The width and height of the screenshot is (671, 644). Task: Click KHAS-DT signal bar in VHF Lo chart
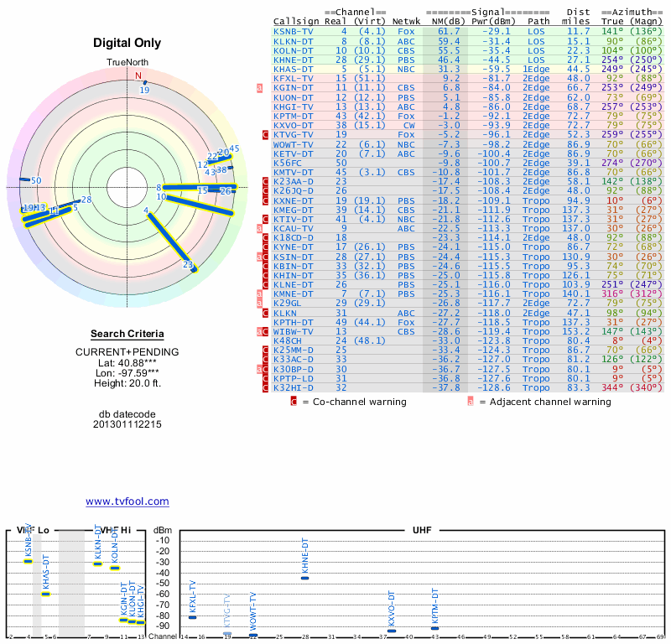coord(46,594)
